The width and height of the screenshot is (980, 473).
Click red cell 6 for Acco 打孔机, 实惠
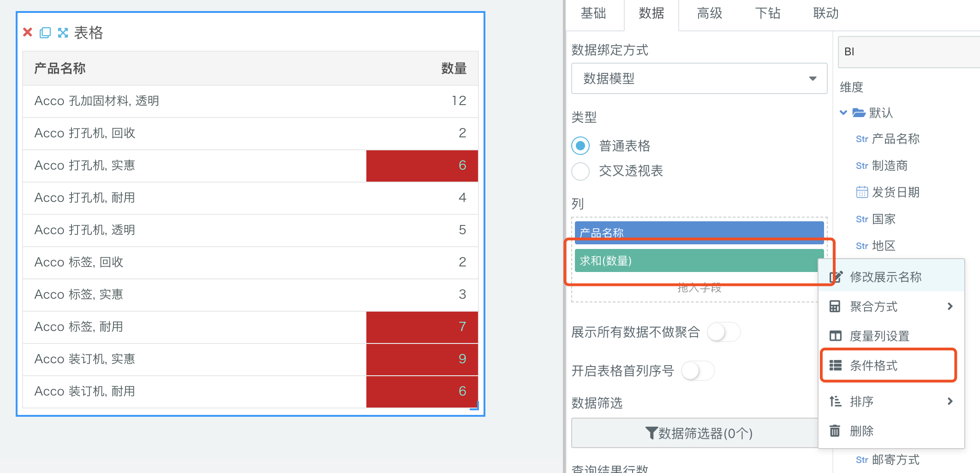(422, 166)
